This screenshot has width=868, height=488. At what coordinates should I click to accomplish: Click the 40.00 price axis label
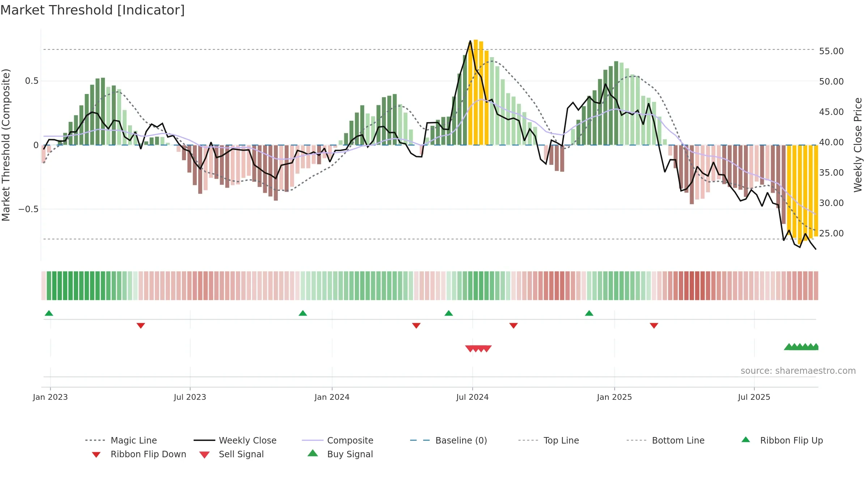pos(831,142)
